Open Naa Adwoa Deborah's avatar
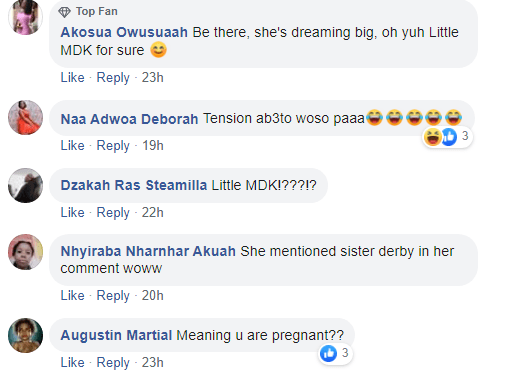Screen dimensions: 509x388 coord(25,118)
